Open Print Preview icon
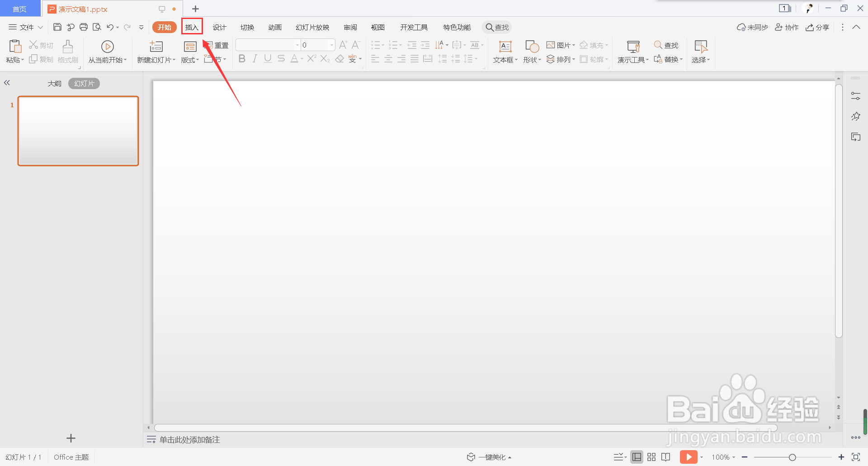This screenshot has width=868, height=466. 97,27
